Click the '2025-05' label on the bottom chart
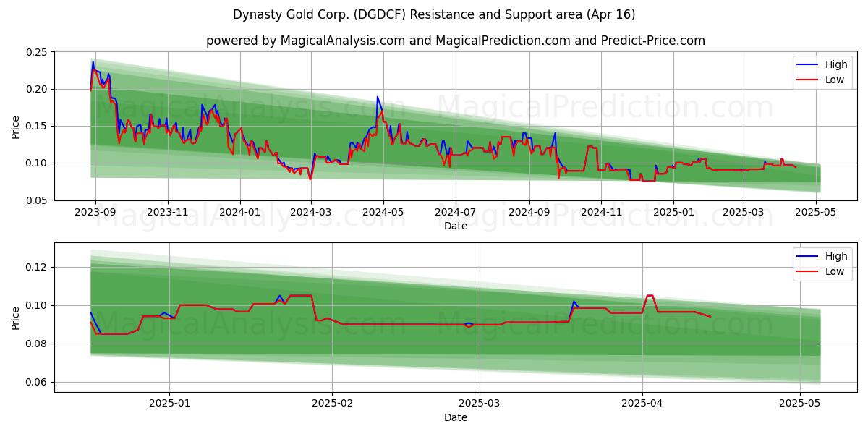868x434 pixels. click(x=799, y=404)
